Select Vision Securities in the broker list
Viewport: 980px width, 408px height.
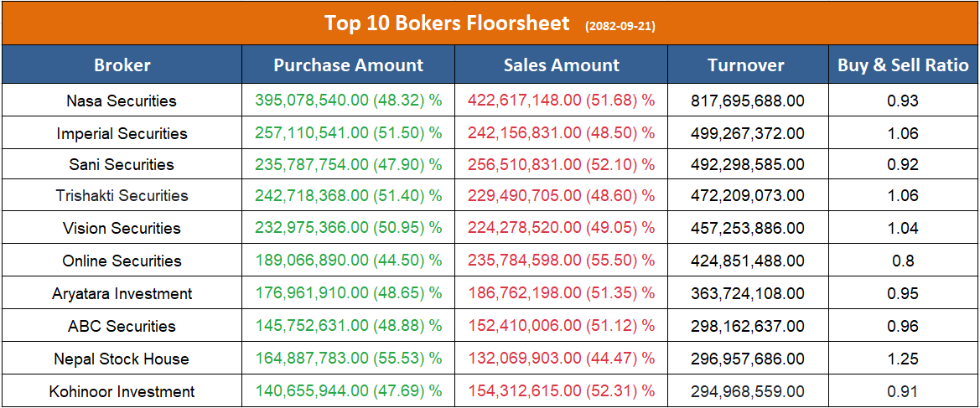pos(122,228)
